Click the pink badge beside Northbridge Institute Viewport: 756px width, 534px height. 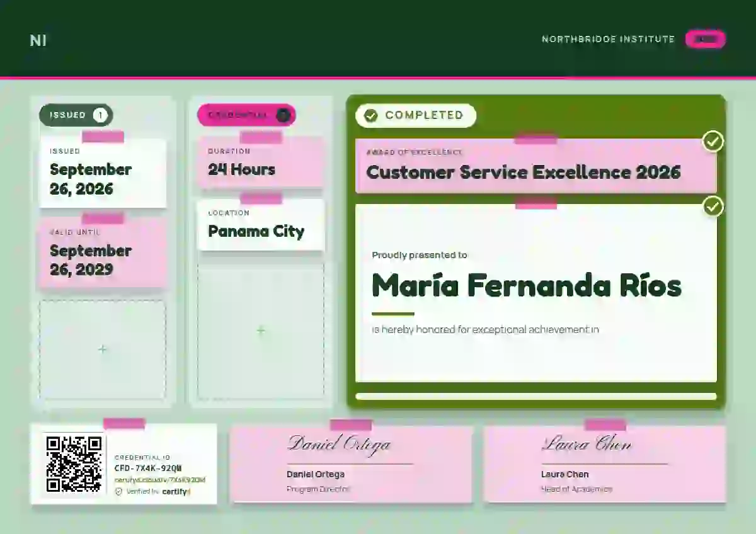click(706, 39)
